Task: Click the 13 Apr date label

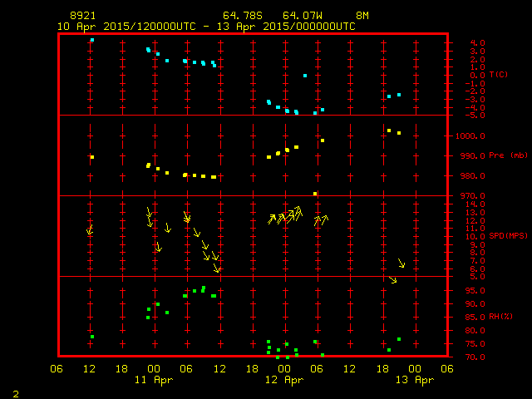Action: (x=414, y=380)
